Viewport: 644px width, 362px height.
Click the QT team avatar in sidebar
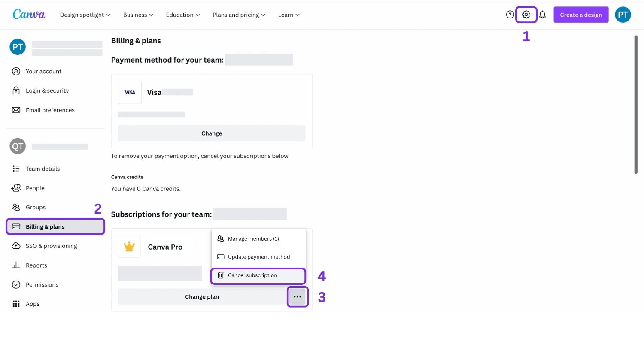(18, 146)
